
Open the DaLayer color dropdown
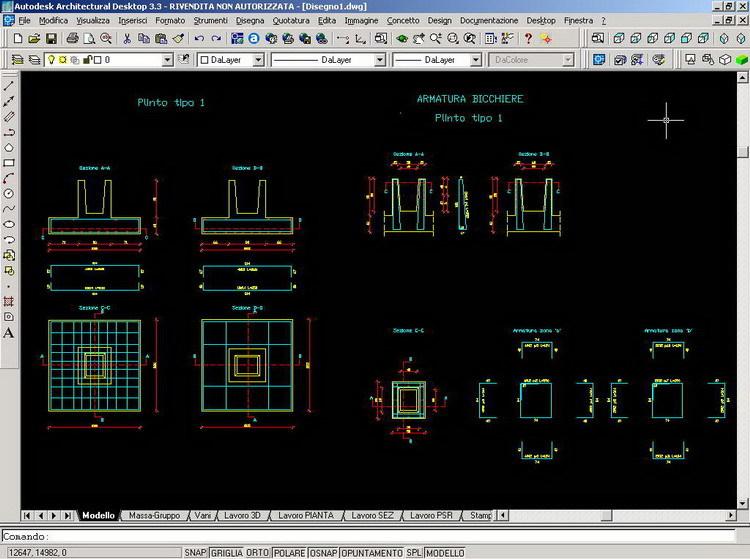click(x=258, y=60)
